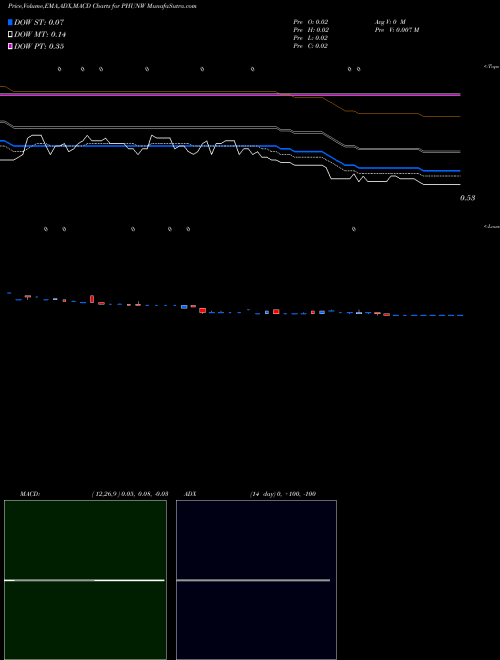Click the 0.53 price label
This screenshot has height=660, width=500.
click(x=468, y=198)
